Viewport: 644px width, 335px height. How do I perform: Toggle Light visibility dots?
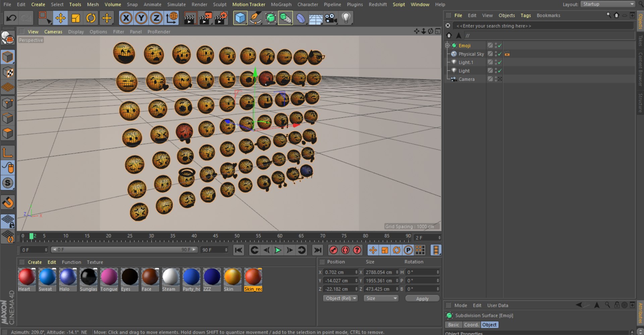click(x=496, y=71)
